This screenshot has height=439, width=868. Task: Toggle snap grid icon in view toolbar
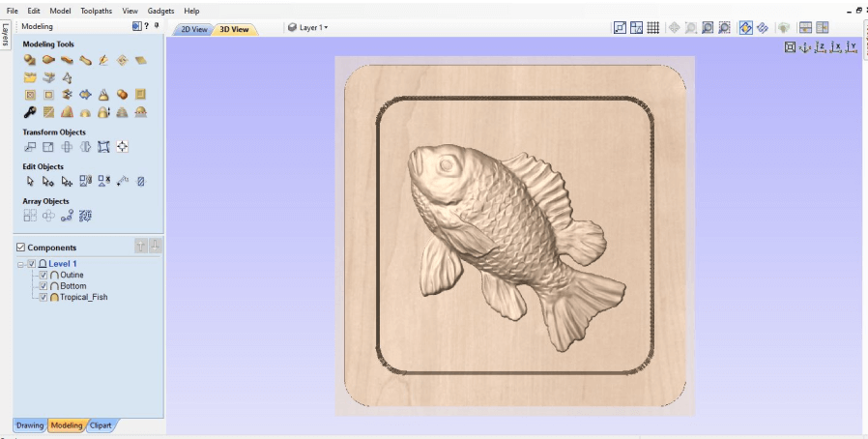(653, 28)
